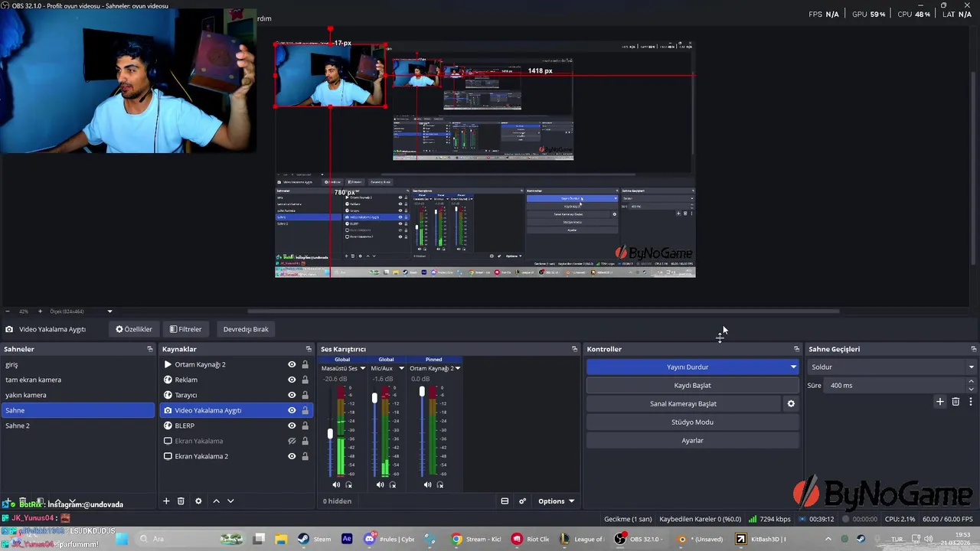The image size is (980, 551).
Task: Hide the Reklam source
Action: [x=292, y=380]
